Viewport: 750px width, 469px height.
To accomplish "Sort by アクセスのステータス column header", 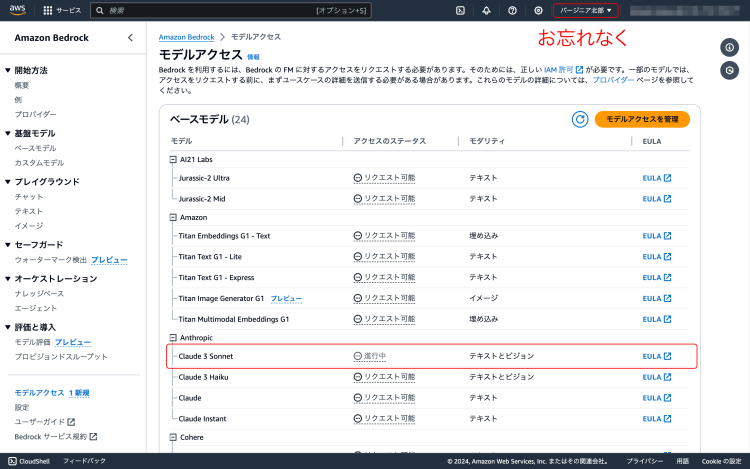I will (x=389, y=141).
